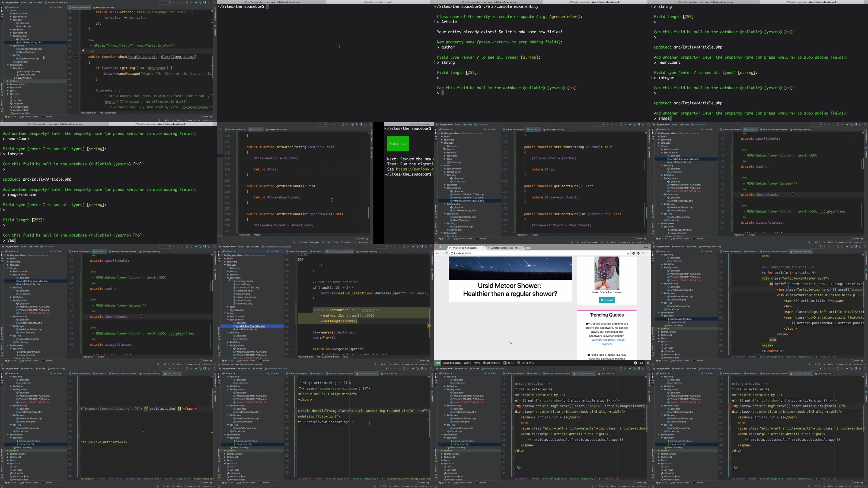This screenshot has width=868, height=488.
Task: Click VCS Update Project arrow in ArticleAdminController.php window
Action: click(x=413, y=247)
